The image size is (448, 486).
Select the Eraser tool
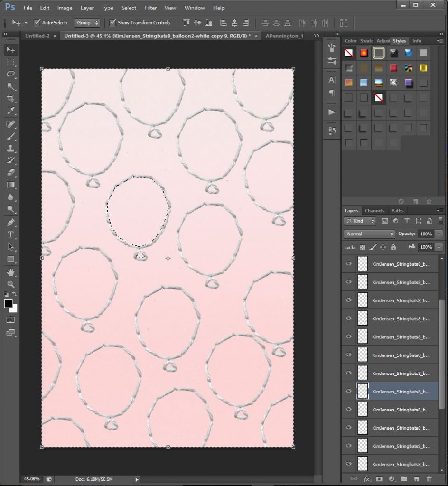10,173
